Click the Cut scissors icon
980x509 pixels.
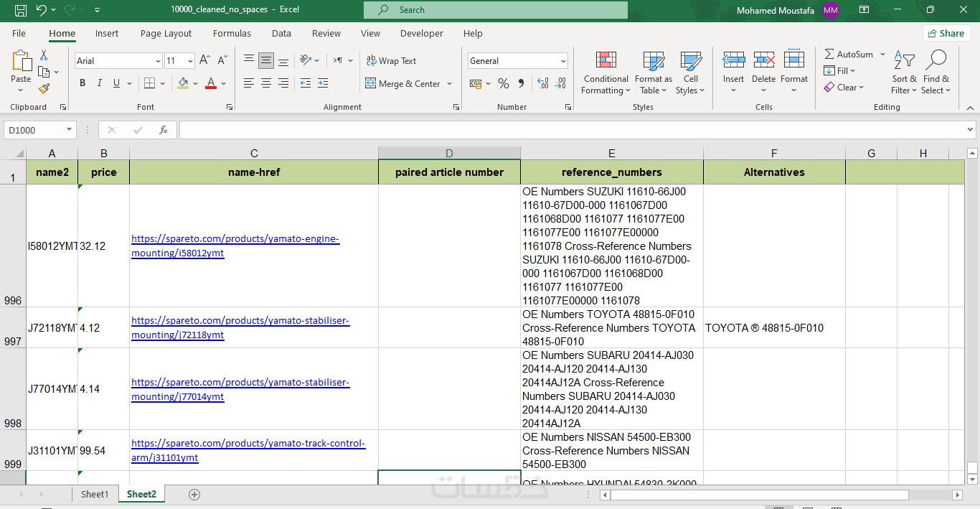44,55
